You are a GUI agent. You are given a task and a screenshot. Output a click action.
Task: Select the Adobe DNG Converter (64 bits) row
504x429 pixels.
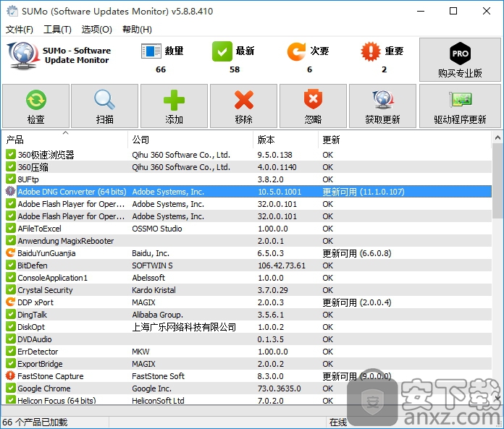pyautogui.click(x=248, y=192)
